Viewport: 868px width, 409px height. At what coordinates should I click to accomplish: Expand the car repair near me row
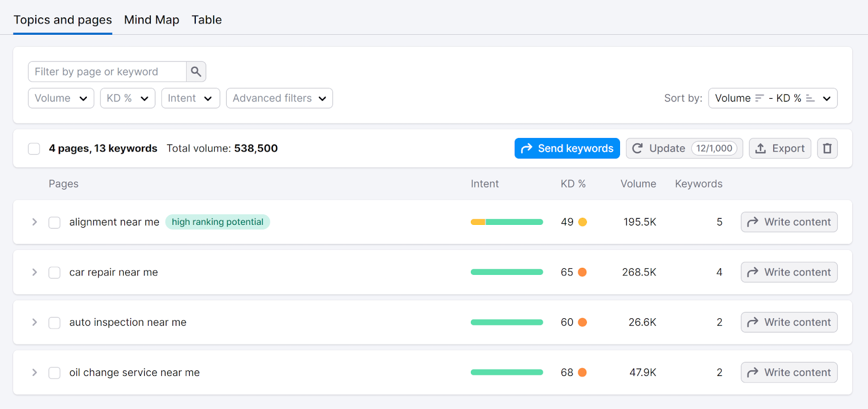pos(35,272)
